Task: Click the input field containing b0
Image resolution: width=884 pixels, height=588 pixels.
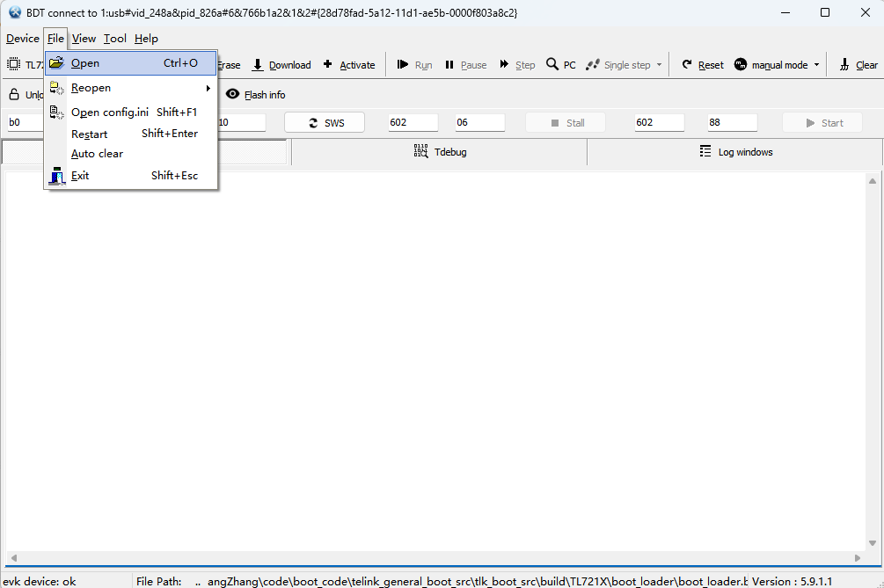Action: coord(25,122)
